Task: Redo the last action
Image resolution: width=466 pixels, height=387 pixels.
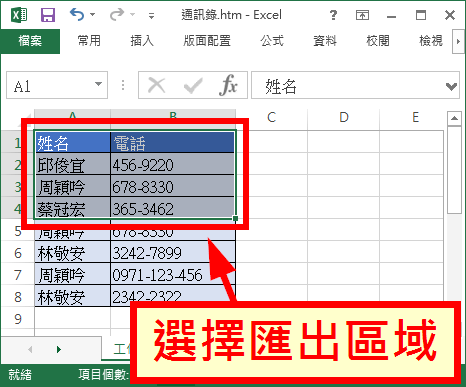Action: [117, 15]
